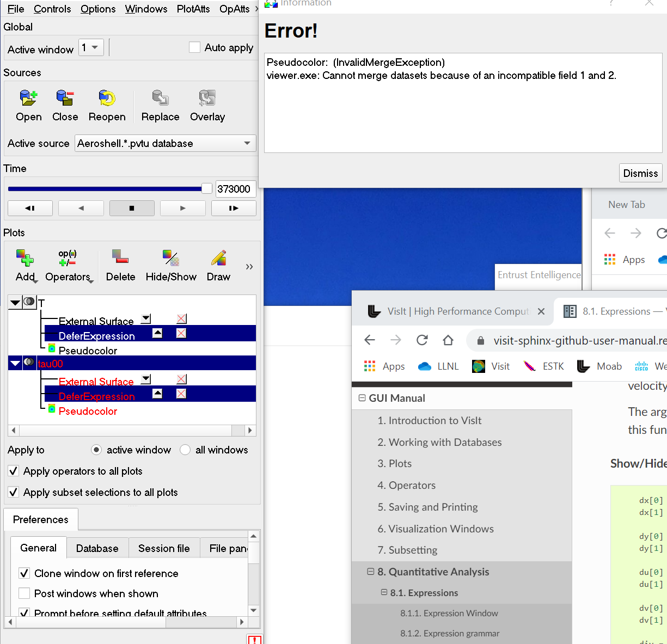Click the red error status icon
The image size is (667, 644).
tap(254, 640)
